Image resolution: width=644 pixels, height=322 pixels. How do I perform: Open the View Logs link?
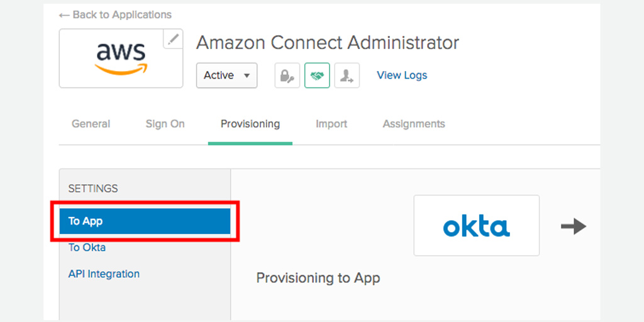(x=402, y=75)
